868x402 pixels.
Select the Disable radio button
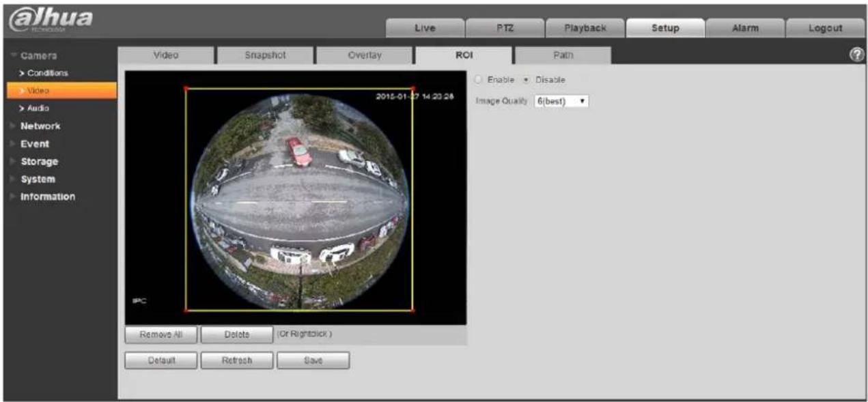[526, 80]
